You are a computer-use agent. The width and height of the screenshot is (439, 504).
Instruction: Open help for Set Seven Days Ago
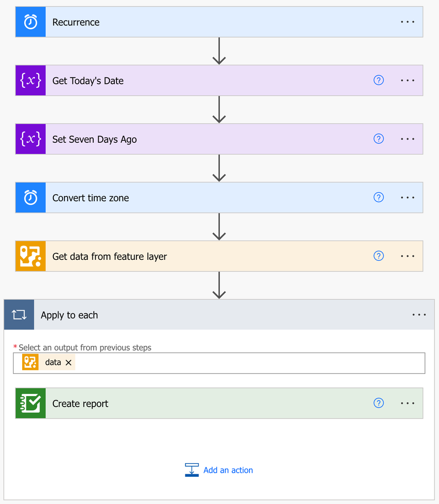[x=379, y=139]
